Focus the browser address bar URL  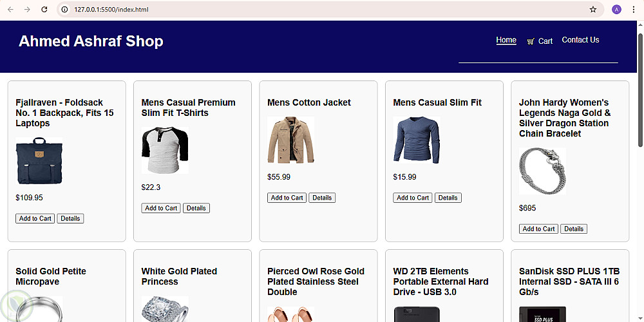point(258,10)
